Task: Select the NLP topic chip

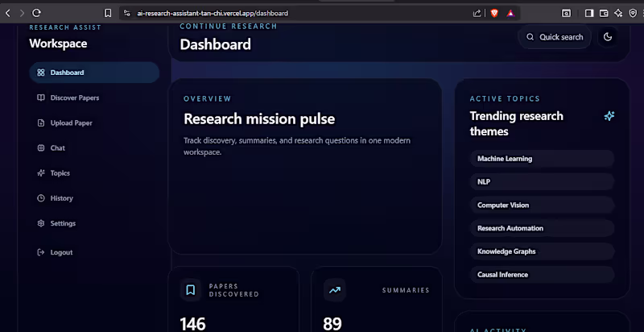Action: tap(542, 181)
